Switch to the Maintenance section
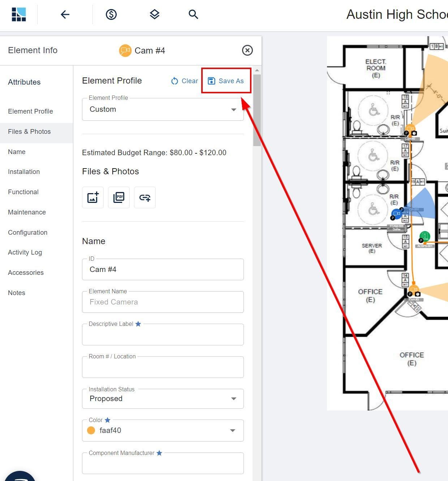448x481 pixels. [27, 212]
